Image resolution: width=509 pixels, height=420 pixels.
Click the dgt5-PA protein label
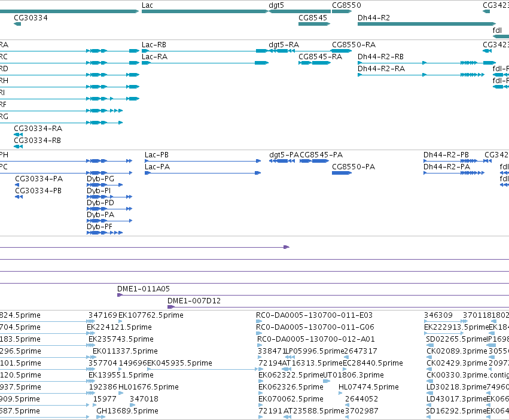pyautogui.click(x=284, y=155)
